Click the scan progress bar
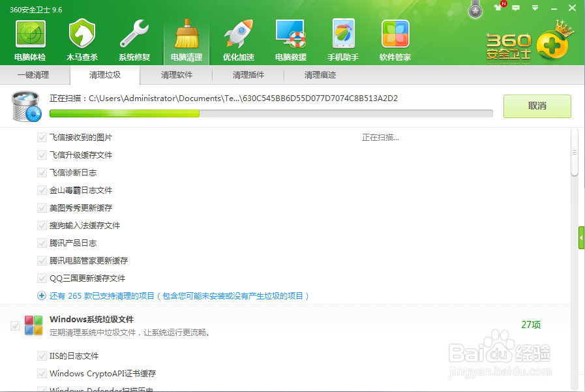Viewport: 585px width, 392px height. click(271, 113)
